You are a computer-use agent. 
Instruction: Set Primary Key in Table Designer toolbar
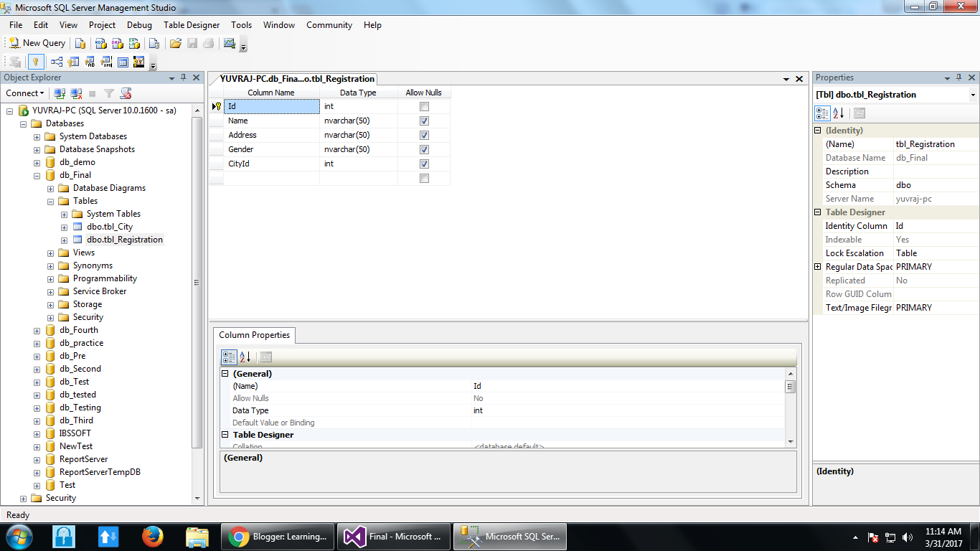(36, 62)
